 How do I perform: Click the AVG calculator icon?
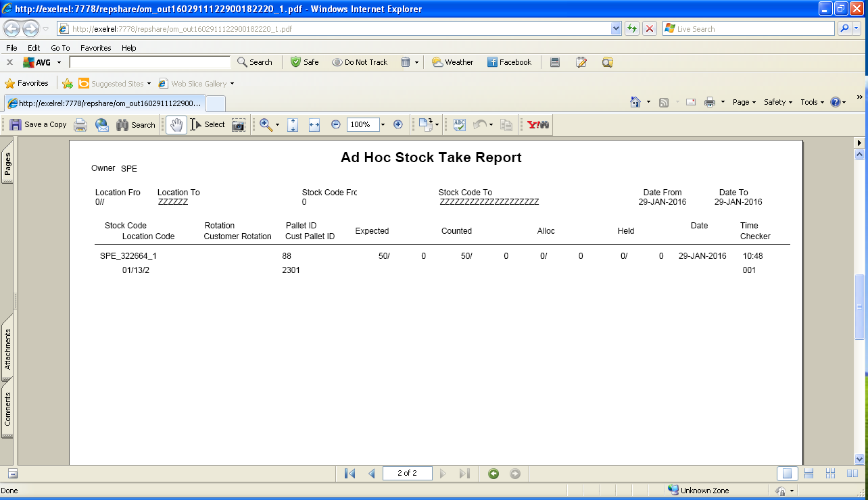[x=555, y=62]
